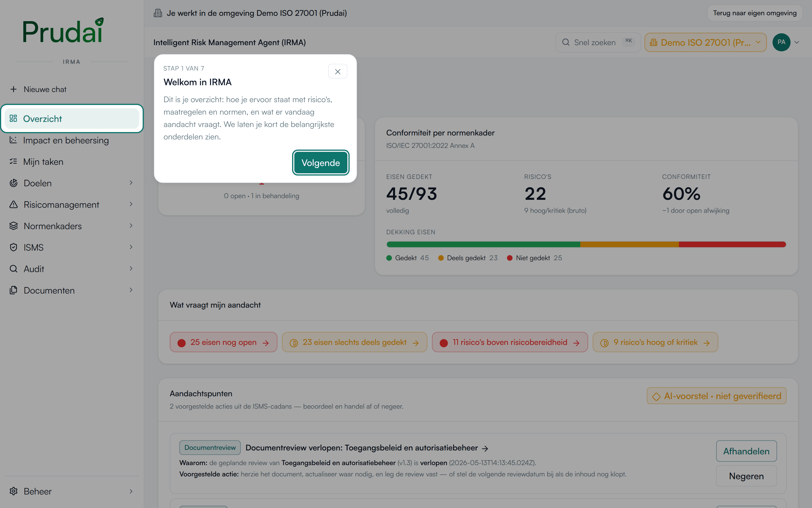Click the plus icon for Nieuwe chat

(14, 89)
